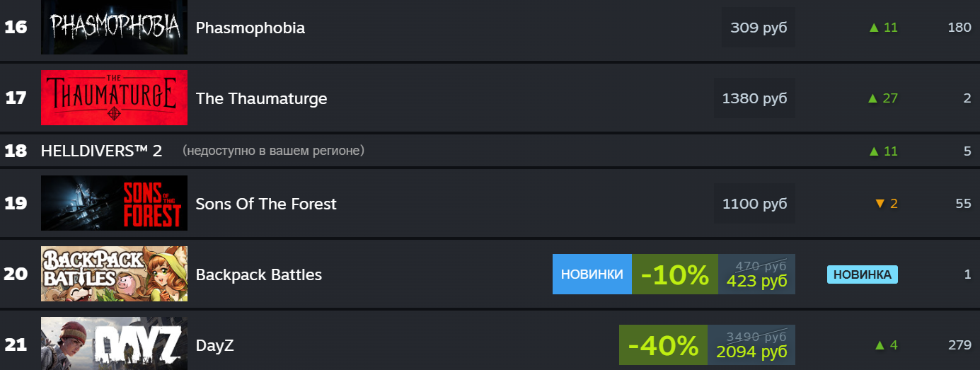Click the 309 руб price for Phasmophobia
980x370 pixels.
tap(759, 28)
